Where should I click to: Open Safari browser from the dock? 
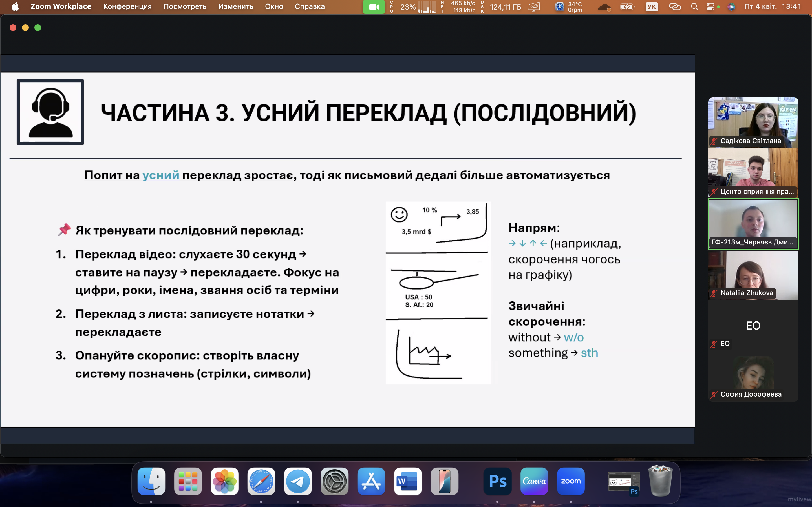click(261, 481)
